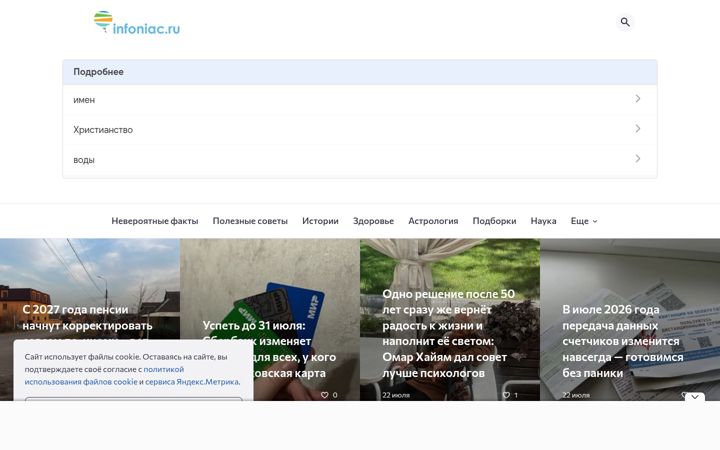Open the 'воды' suggestion link

[360, 160]
